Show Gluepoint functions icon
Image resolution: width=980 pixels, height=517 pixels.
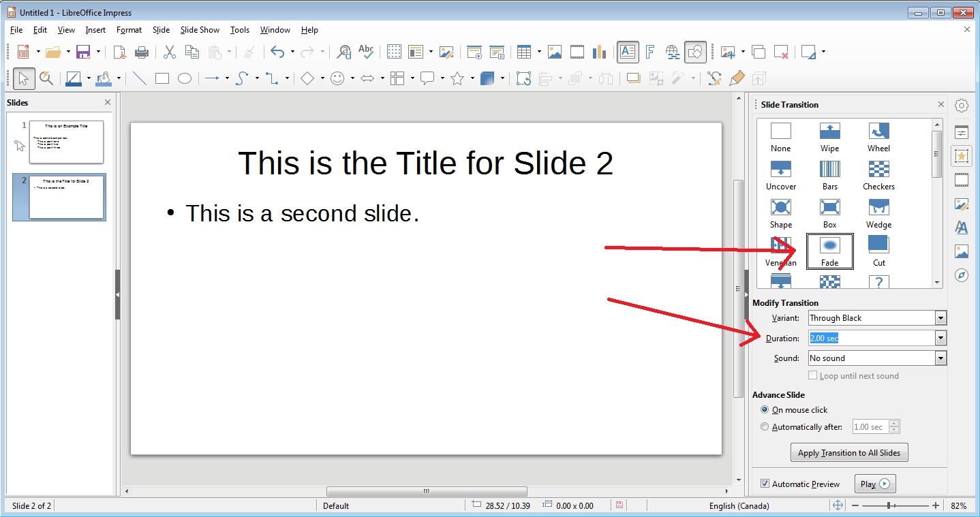pyautogui.click(x=737, y=78)
